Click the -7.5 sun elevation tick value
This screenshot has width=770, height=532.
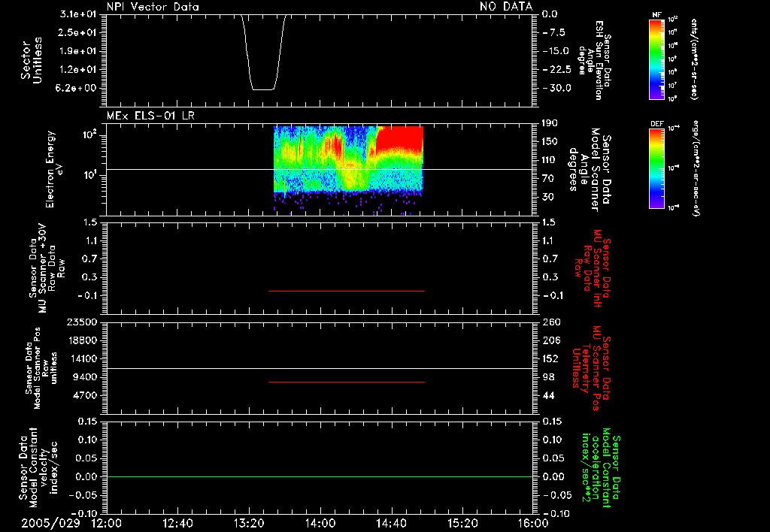click(x=554, y=32)
